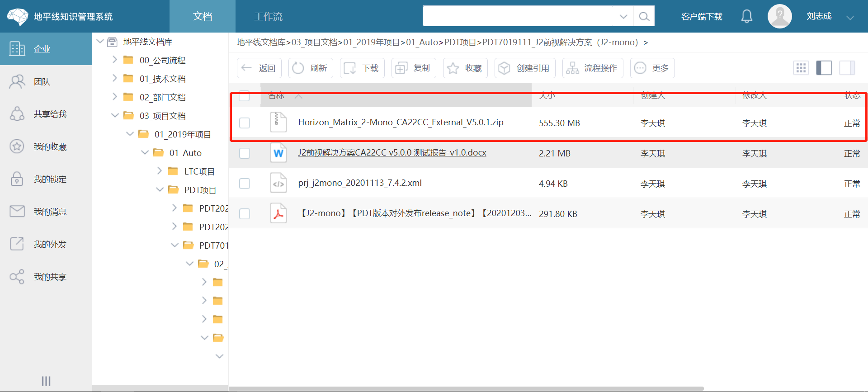Click the 收藏 favorite button

pyautogui.click(x=465, y=68)
